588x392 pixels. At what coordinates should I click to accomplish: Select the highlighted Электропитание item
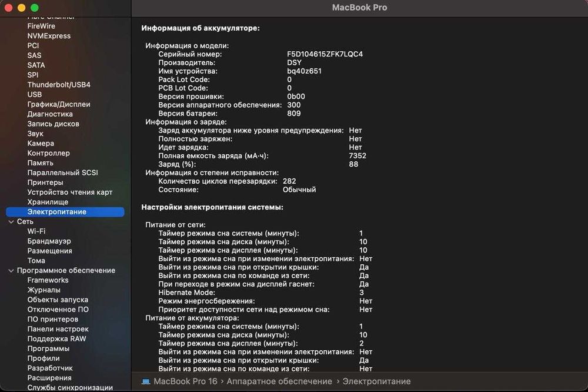(x=65, y=212)
